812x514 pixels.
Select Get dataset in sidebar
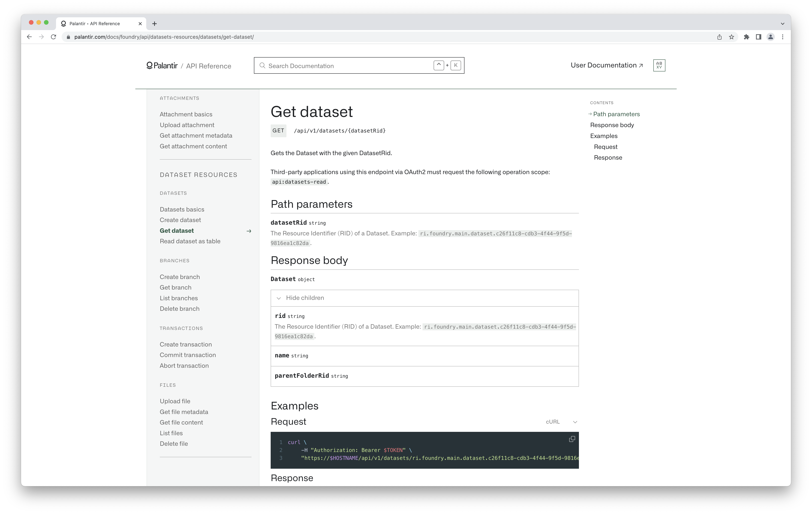coord(177,231)
